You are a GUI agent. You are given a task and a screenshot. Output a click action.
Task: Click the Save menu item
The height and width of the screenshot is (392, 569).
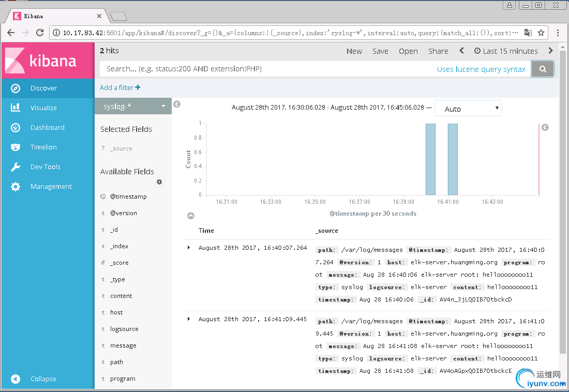pyautogui.click(x=380, y=51)
